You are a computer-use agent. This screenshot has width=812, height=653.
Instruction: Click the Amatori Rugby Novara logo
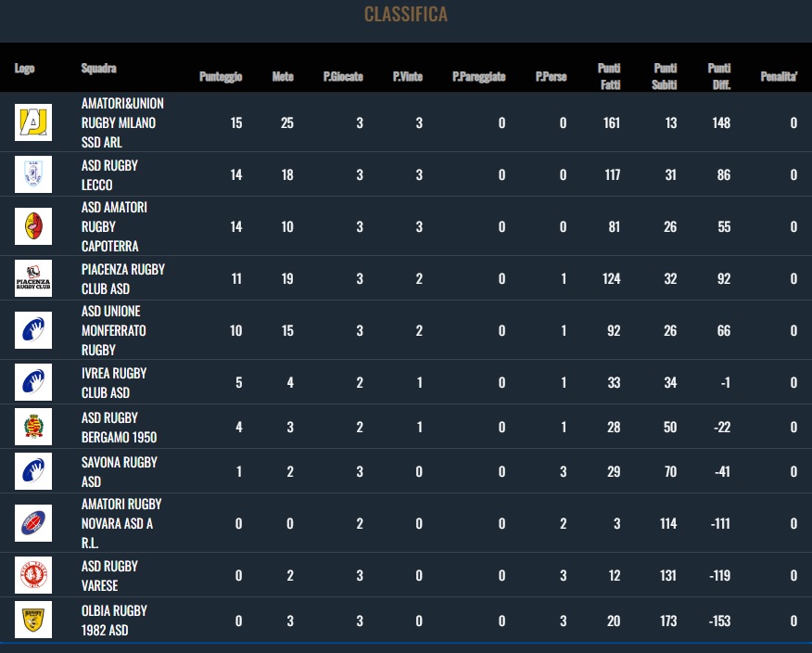point(33,523)
